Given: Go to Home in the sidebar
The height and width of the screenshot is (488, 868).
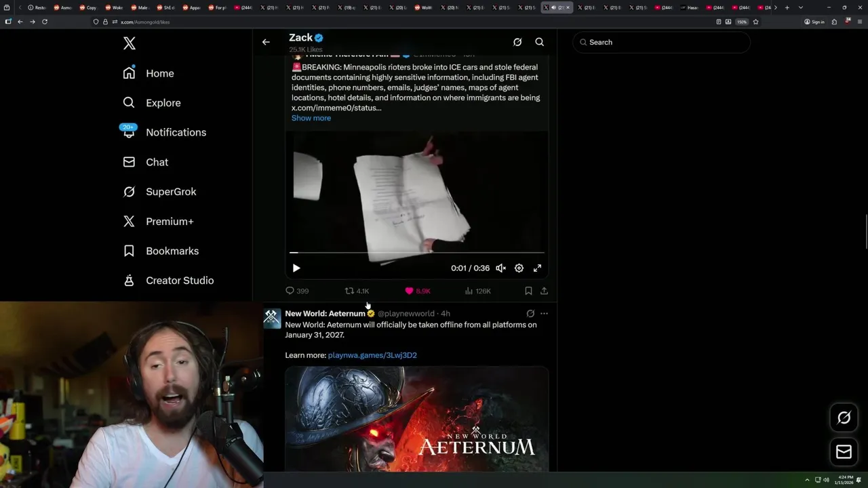Looking at the screenshot, I should pos(149,73).
